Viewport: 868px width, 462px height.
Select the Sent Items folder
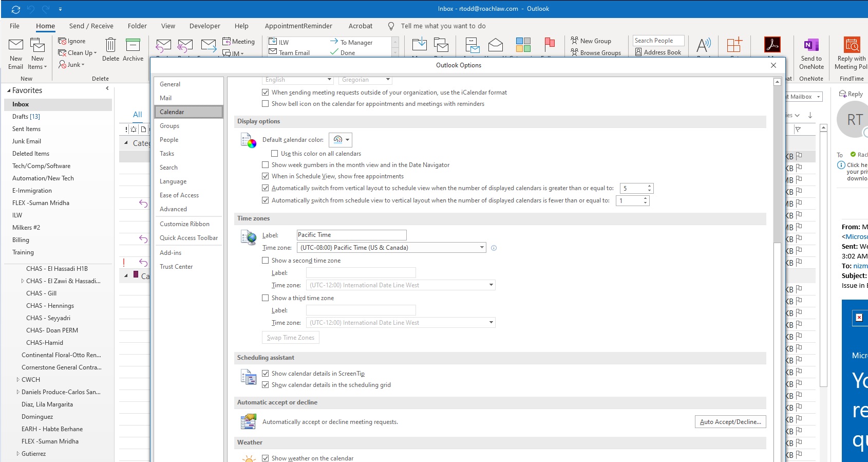tap(26, 129)
